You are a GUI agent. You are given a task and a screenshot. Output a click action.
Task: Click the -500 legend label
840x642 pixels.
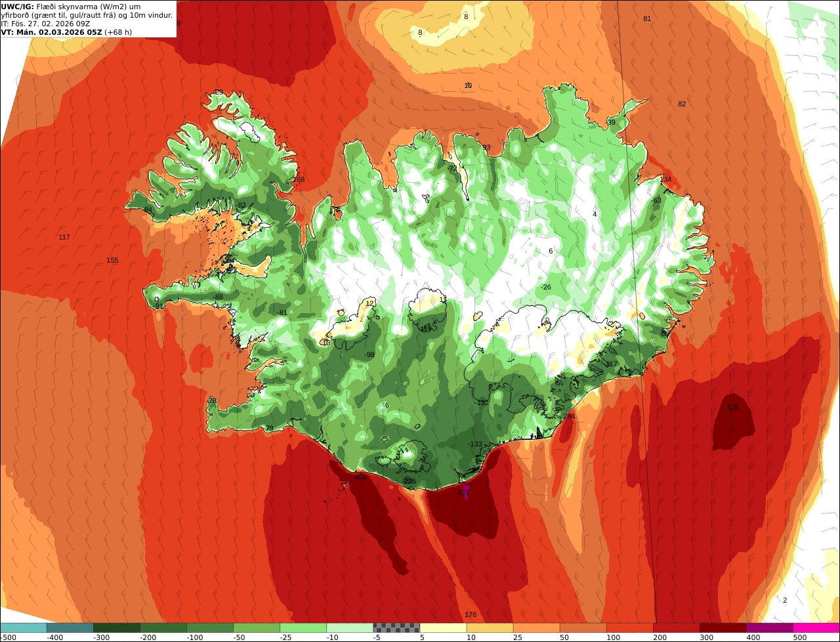(x=9, y=637)
